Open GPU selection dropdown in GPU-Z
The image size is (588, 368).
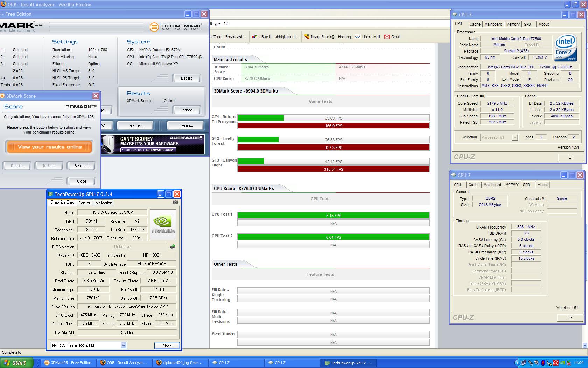coord(124,346)
